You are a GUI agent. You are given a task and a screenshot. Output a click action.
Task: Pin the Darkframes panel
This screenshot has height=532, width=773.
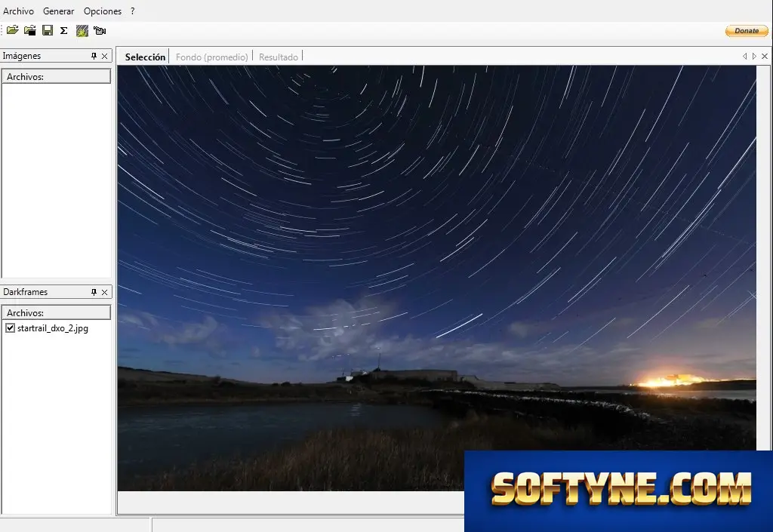click(94, 292)
